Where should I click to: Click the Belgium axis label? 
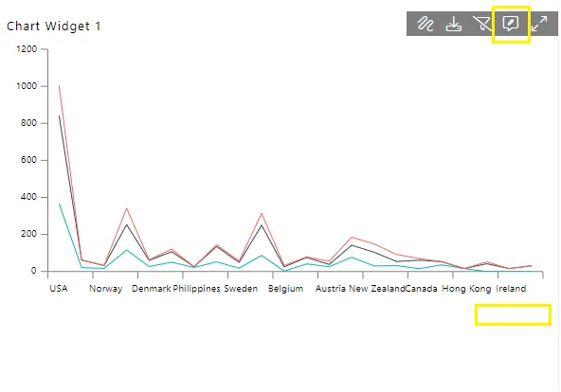pyautogui.click(x=285, y=289)
